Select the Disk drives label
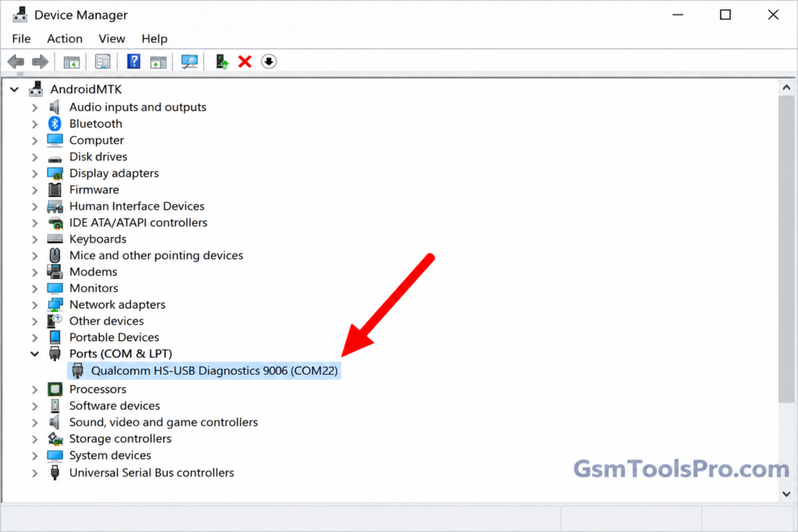The height and width of the screenshot is (532, 798). [98, 157]
